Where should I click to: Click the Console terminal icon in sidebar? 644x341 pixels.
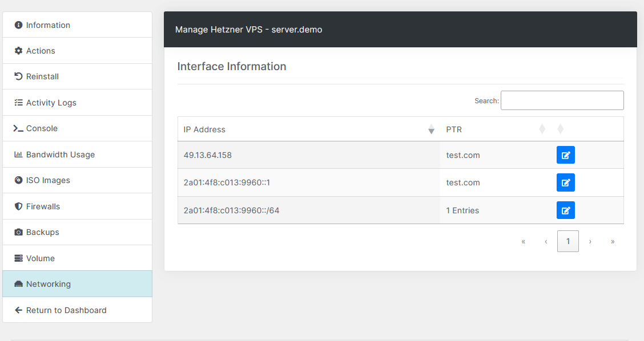click(18, 128)
